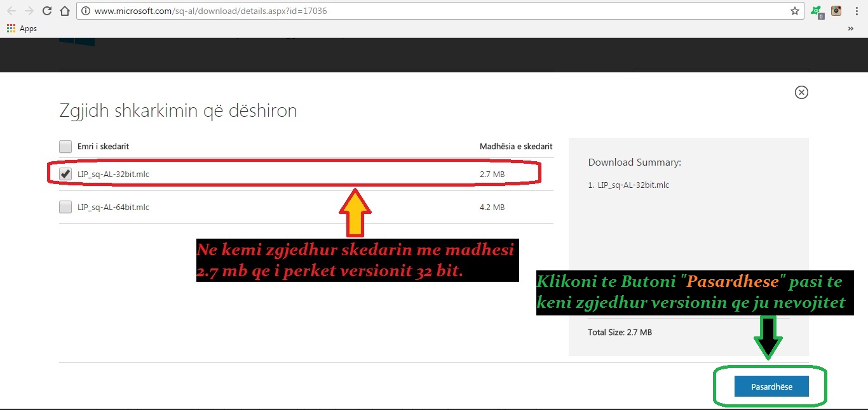Click the Download Summary heading
The height and width of the screenshot is (410, 868).
pos(635,162)
